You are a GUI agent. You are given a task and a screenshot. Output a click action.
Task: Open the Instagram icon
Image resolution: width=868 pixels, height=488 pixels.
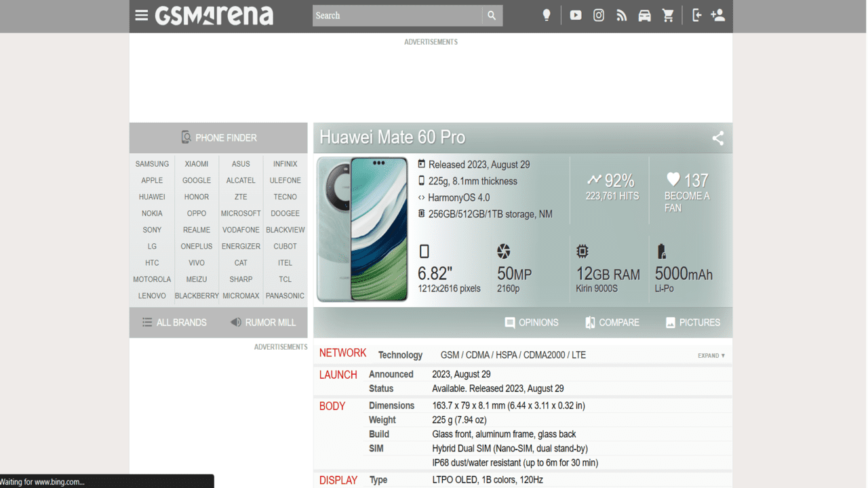[x=599, y=15]
